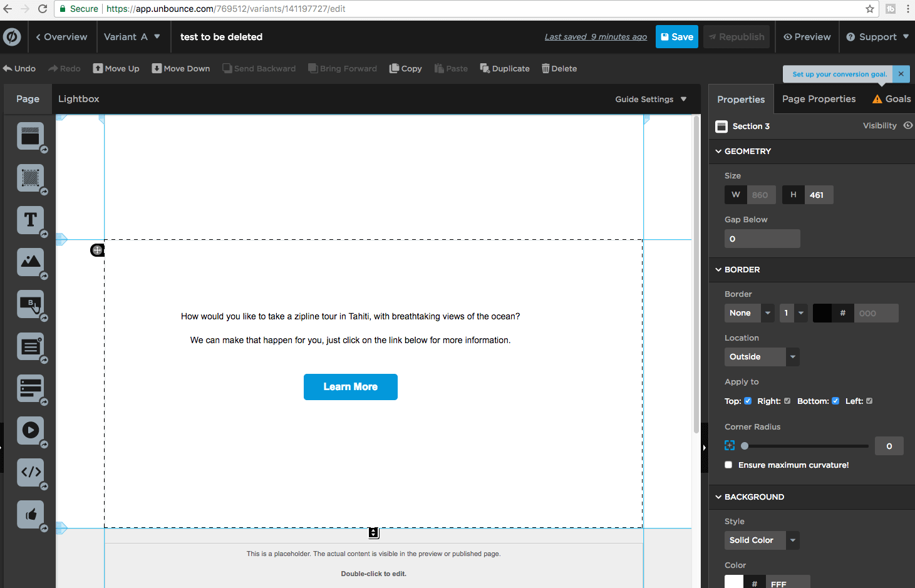Click the Preview button

pos(807,37)
